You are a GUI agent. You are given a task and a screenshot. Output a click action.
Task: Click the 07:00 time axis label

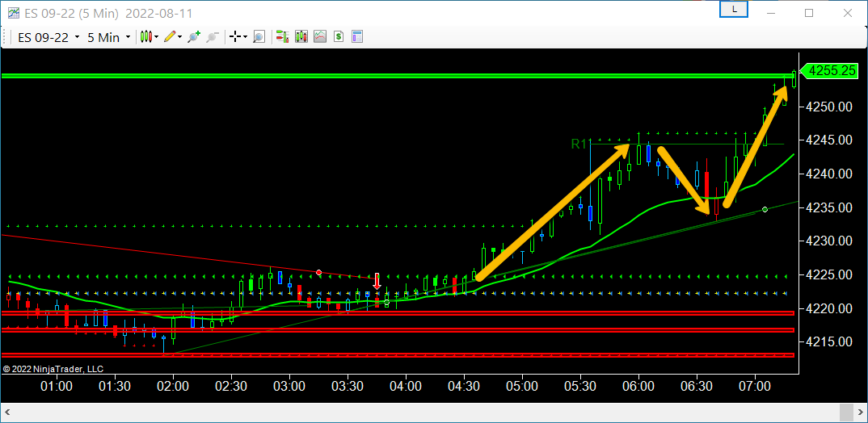(x=755, y=385)
